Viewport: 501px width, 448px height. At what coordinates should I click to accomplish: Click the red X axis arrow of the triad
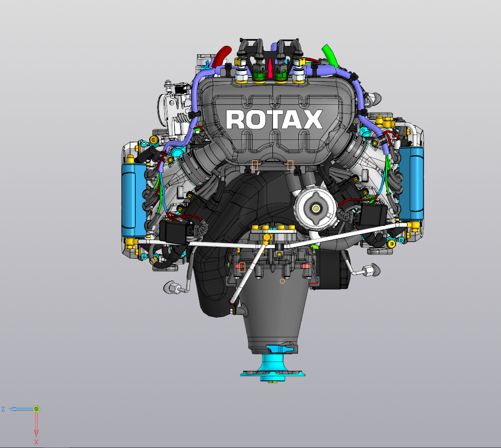click(x=37, y=425)
